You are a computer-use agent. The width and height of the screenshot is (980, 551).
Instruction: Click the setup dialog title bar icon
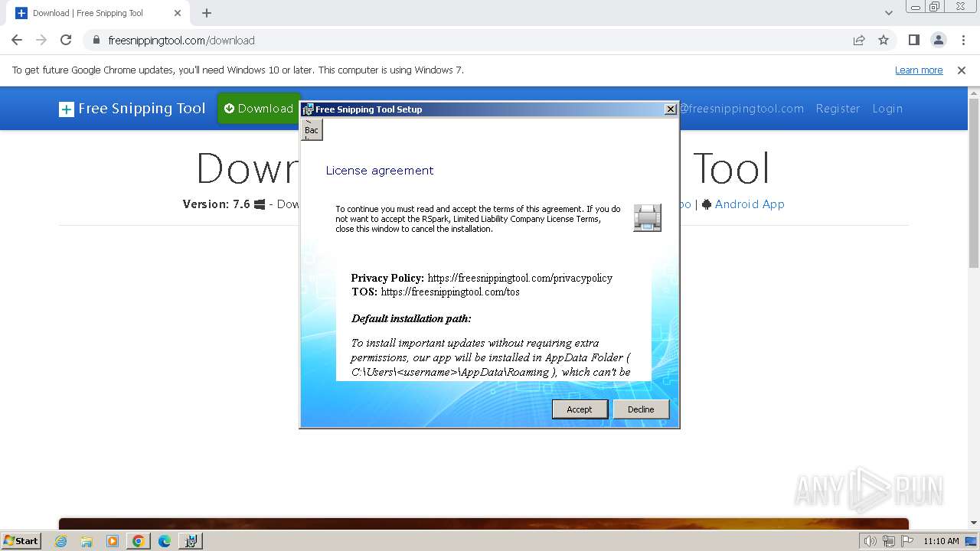(308, 109)
